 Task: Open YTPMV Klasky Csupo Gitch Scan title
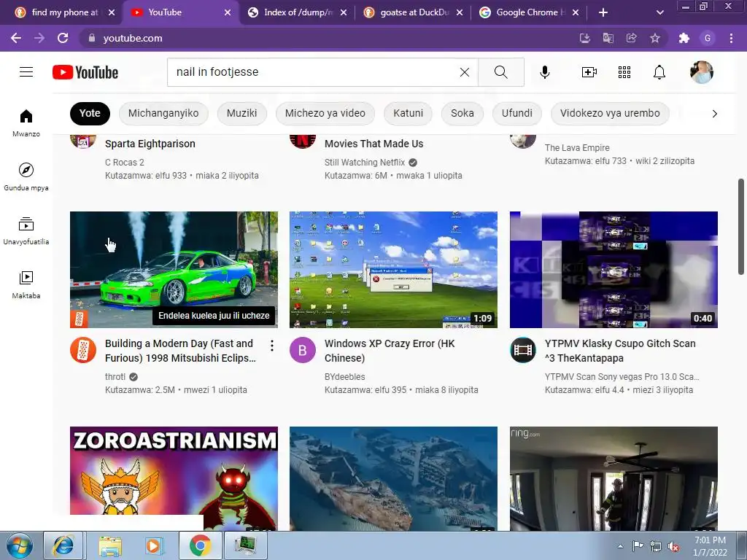coord(620,351)
